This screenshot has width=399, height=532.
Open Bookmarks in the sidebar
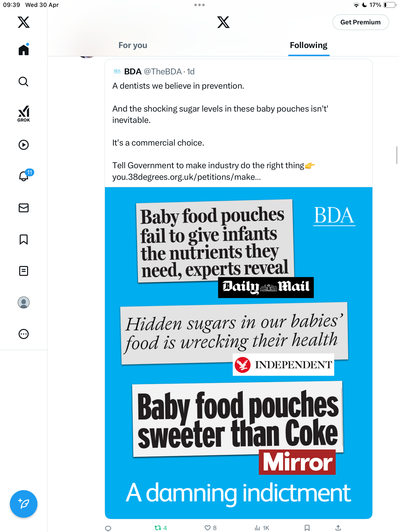click(24, 239)
